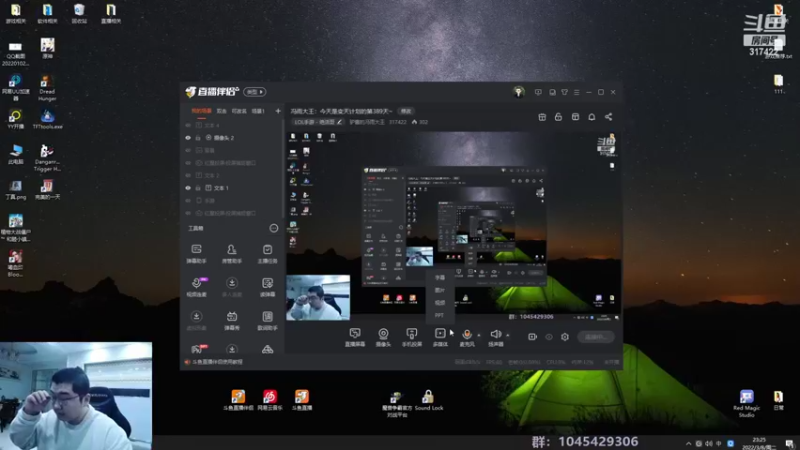Open the 弹幕秀 danmaku show tool
The image size is (800, 450).
click(x=232, y=321)
